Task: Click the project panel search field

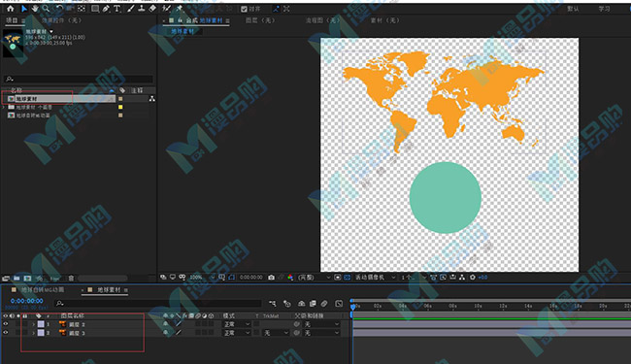Action: coord(79,79)
